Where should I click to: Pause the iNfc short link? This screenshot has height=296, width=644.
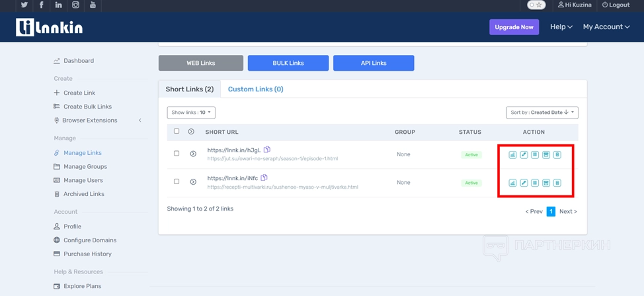pos(535,183)
